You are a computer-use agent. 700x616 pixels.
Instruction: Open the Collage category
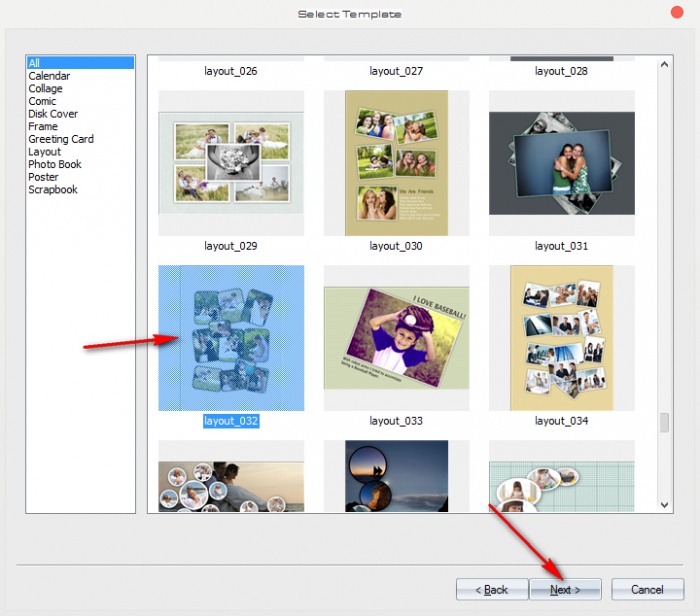point(46,88)
